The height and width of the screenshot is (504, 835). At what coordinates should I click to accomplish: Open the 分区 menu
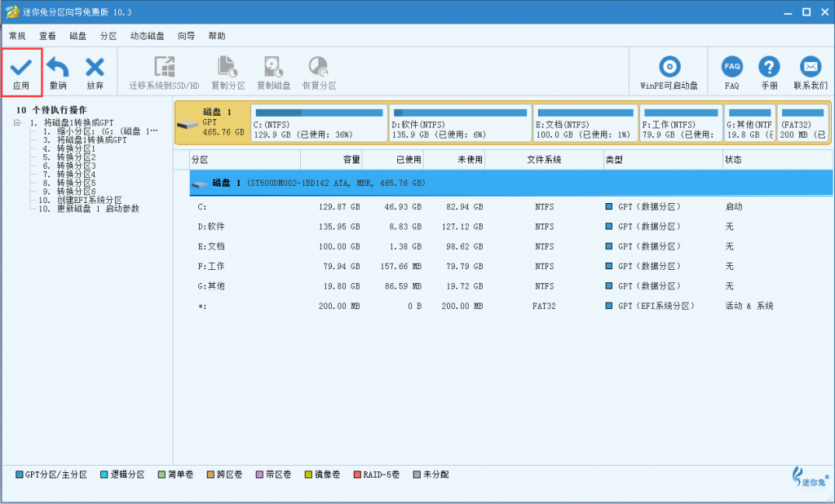(x=108, y=36)
